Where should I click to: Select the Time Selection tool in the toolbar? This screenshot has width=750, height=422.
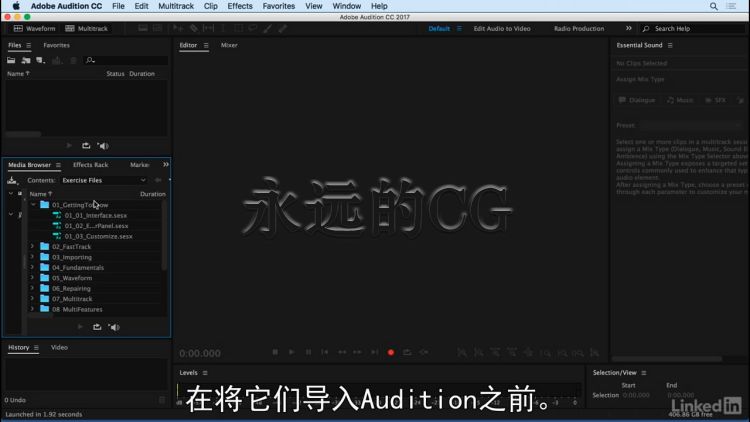click(x=223, y=28)
